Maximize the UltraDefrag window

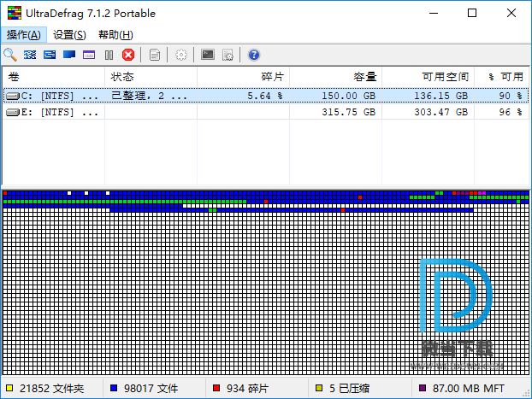click(472, 13)
